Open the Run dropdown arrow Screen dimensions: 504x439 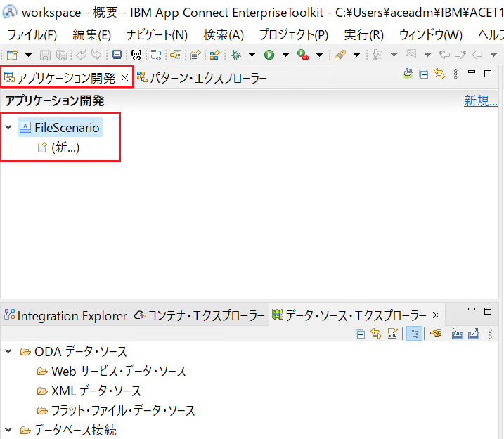tap(286, 55)
